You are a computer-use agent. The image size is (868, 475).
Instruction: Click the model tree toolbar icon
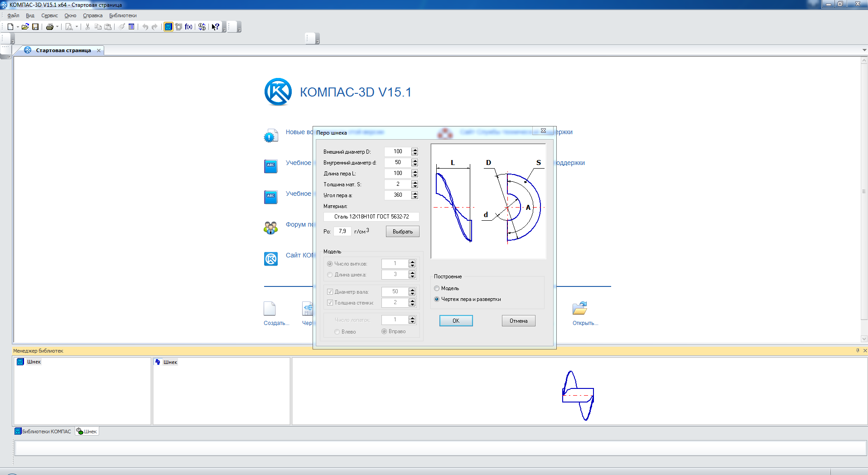178,27
